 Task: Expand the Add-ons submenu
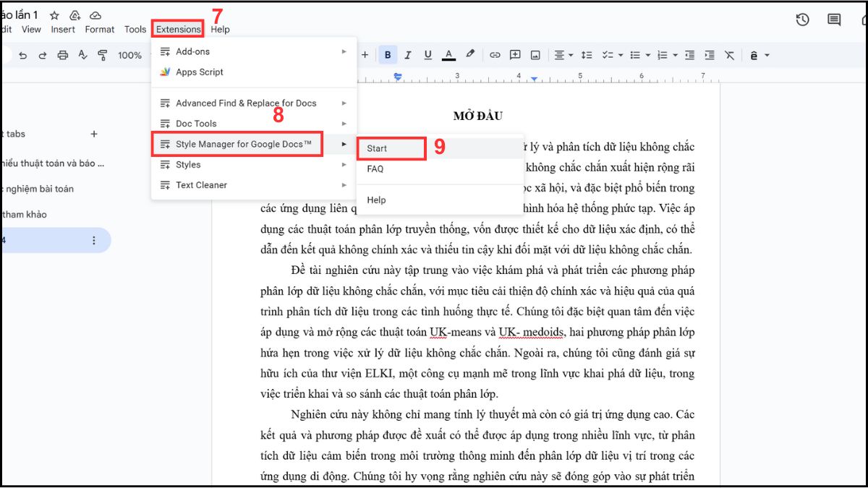[253, 51]
